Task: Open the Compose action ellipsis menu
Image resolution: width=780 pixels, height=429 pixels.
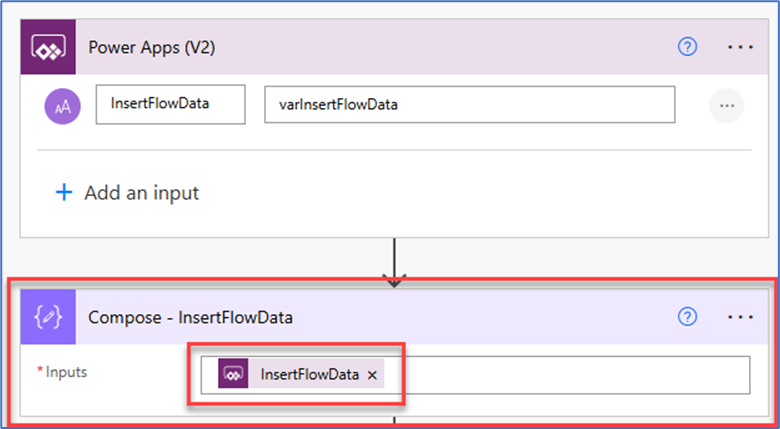Action: coord(740,317)
